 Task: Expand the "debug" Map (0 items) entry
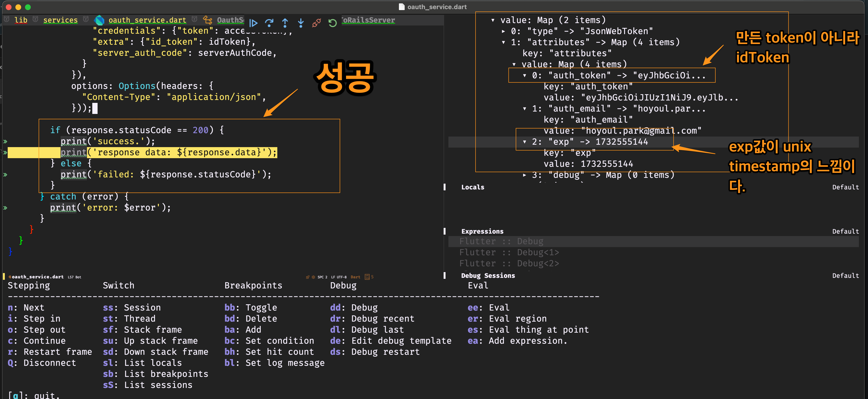524,175
